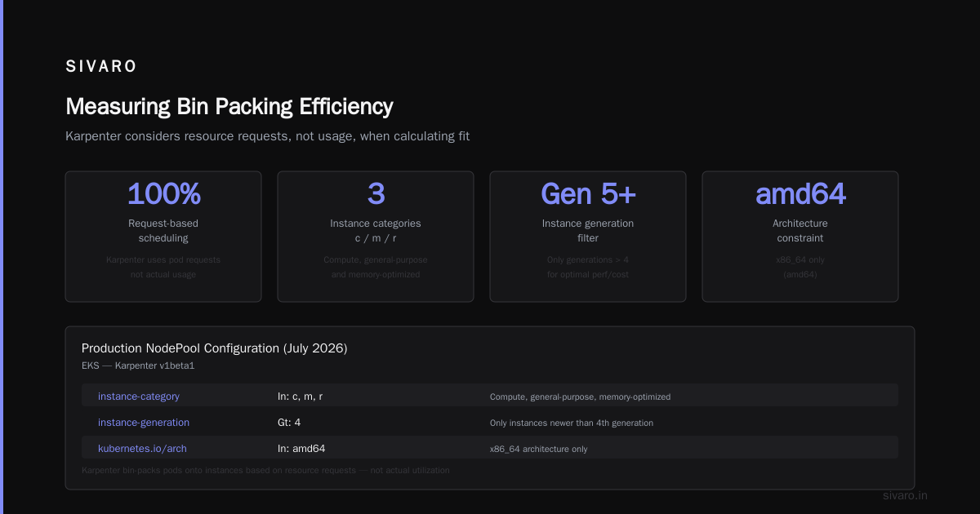This screenshot has width=980, height=514.
Task: Click the large number 3 statistic
Action: [376, 194]
